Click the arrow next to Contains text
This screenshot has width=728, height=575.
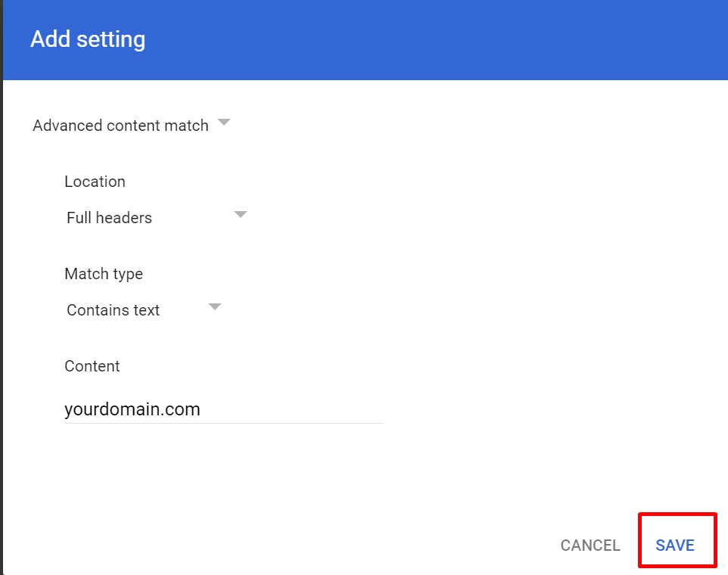click(x=215, y=307)
